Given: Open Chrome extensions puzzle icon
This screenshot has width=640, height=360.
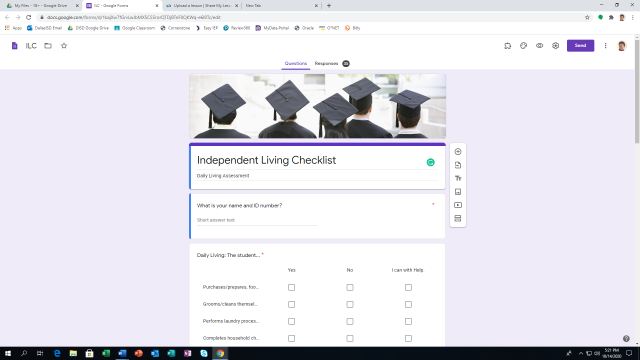Looking at the screenshot, I should pos(611,17).
